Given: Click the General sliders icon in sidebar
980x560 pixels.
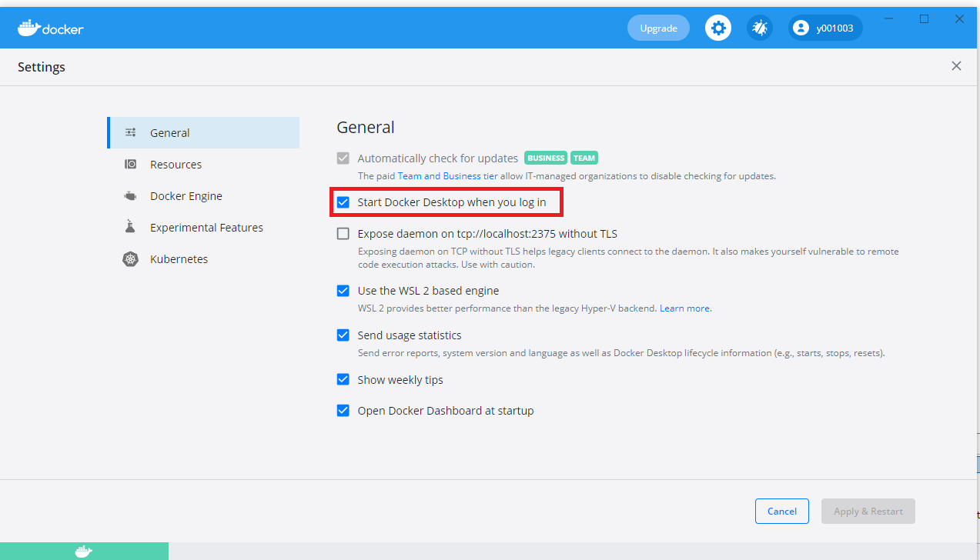Looking at the screenshot, I should click(x=130, y=132).
